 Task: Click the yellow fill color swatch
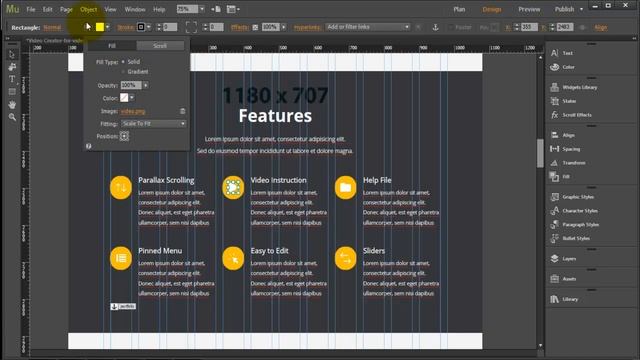click(100, 27)
